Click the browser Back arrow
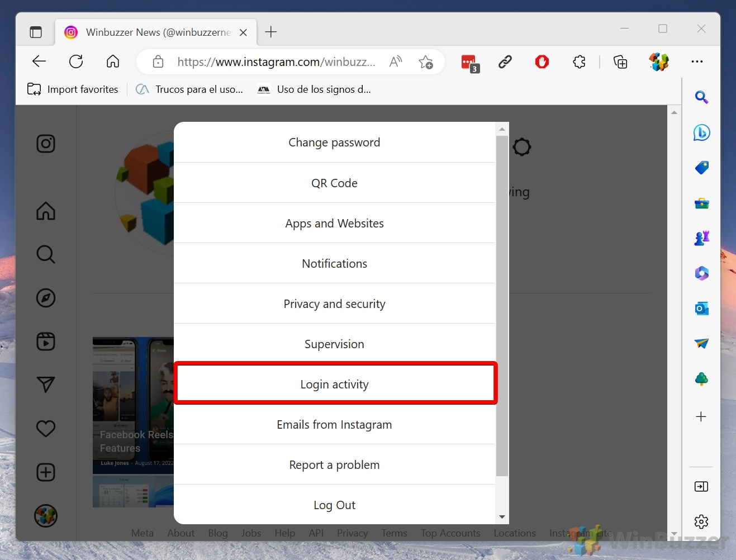This screenshot has width=736, height=560. [x=39, y=61]
